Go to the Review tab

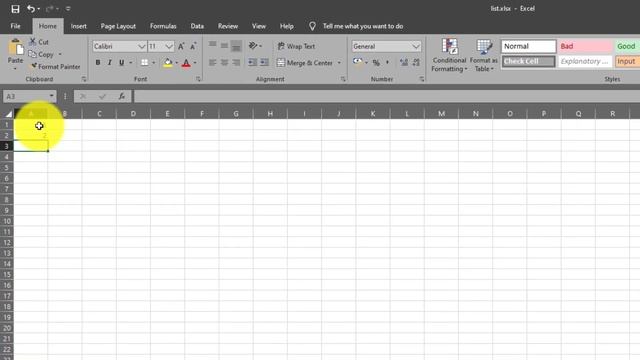pyautogui.click(x=227, y=26)
